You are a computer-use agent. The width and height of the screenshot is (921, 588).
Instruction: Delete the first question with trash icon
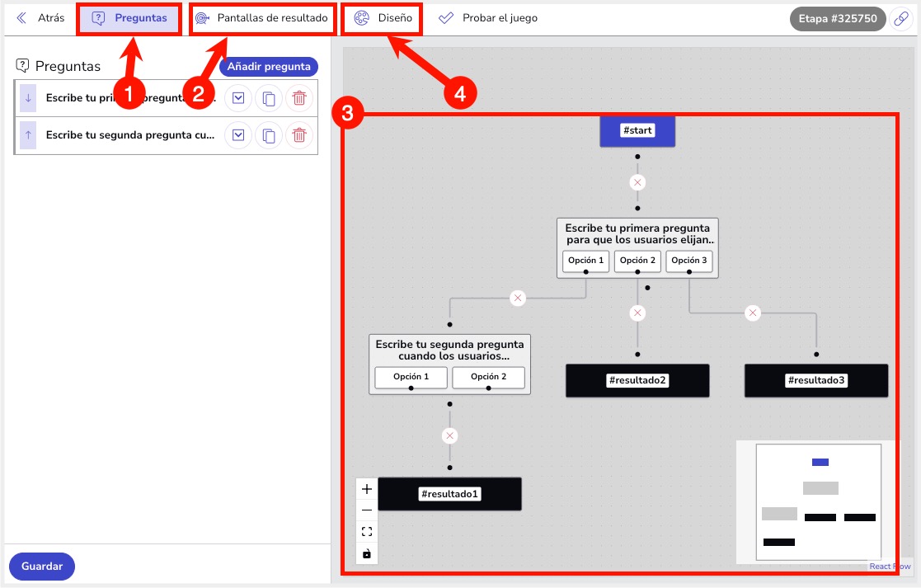tap(299, 98)
